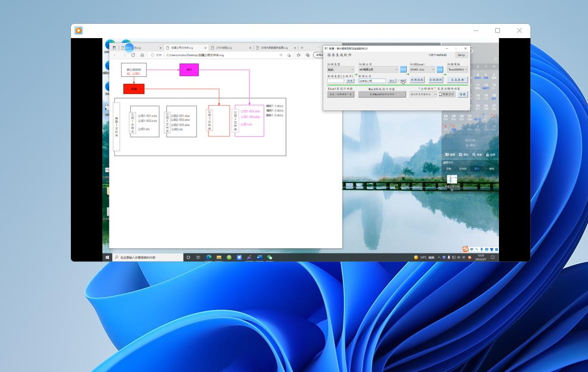Open WeChat from the taskbar
The image size is (588, 372).
[x=269, y=257]
